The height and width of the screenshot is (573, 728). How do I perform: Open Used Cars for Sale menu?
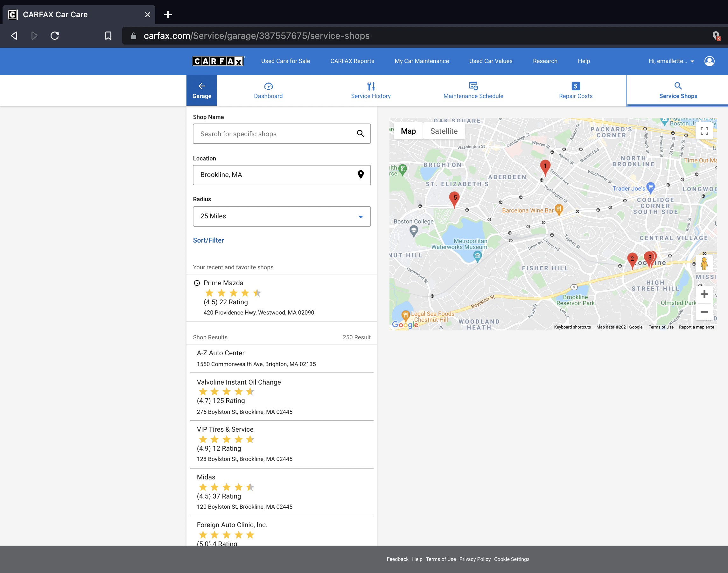285,61
